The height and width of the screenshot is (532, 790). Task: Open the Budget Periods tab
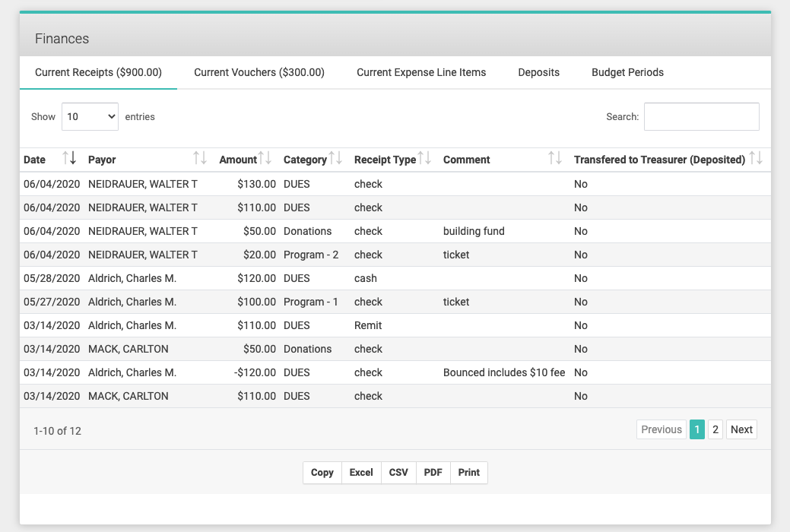coord(627,72)
